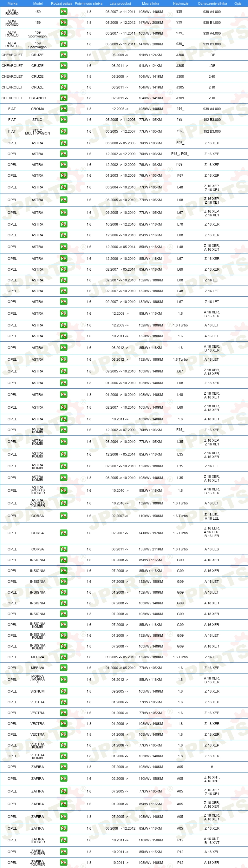Click the fuel icon in the Astra Kombi 08.2005 -> 10.2010 row
The height and width of the screenshot is (868, 248).
63,478
